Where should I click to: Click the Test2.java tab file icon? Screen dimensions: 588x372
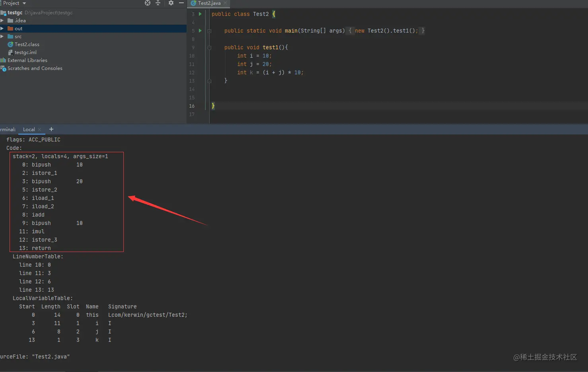pyautogui.click(x=193, y=3)
